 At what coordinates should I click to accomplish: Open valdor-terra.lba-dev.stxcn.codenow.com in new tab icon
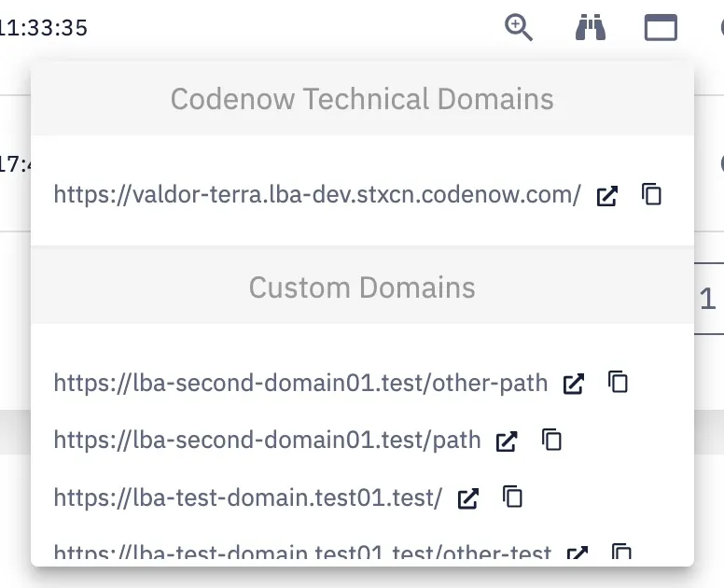[x=606, y=196]
